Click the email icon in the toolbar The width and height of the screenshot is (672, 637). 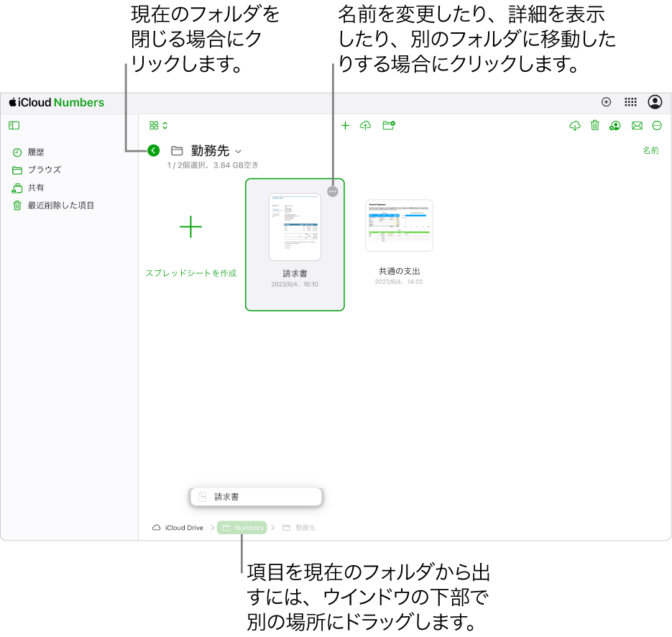pos(637,125)
